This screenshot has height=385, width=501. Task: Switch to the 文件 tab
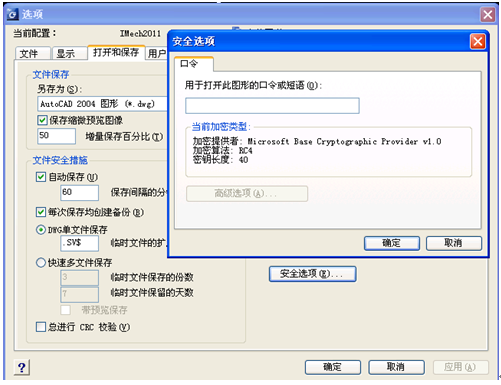pos(33,53)
